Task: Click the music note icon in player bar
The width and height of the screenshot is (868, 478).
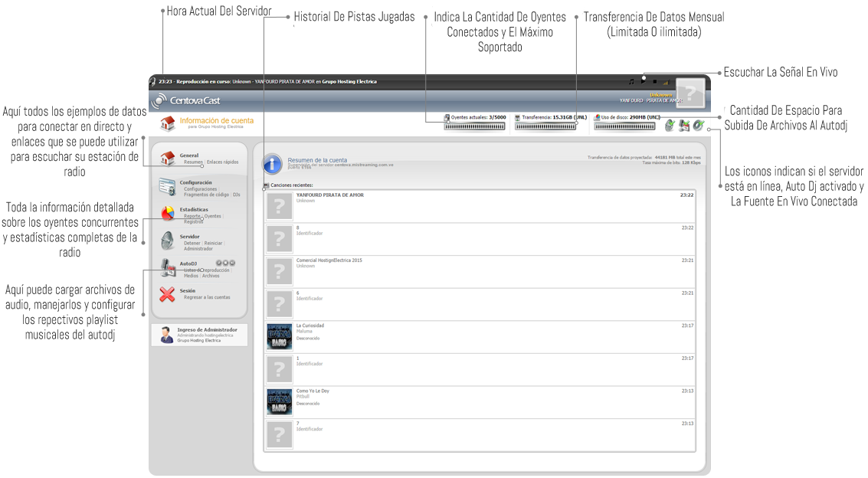Action: coord(631,82)
